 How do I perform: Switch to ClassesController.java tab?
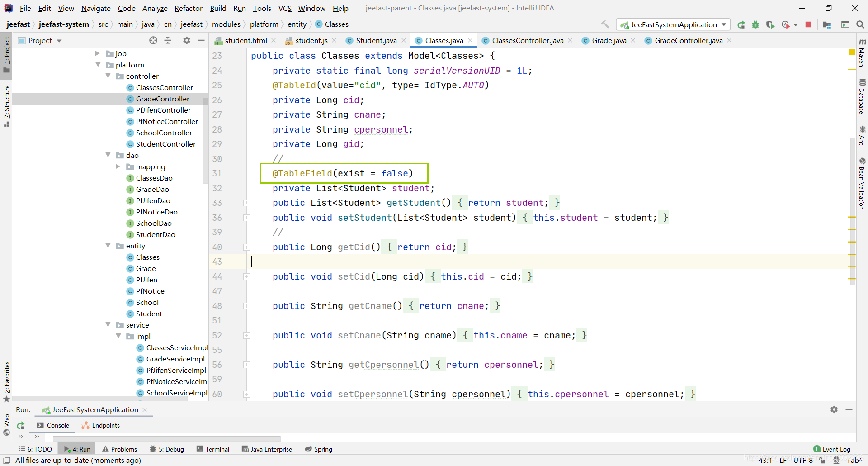(528, 40)
